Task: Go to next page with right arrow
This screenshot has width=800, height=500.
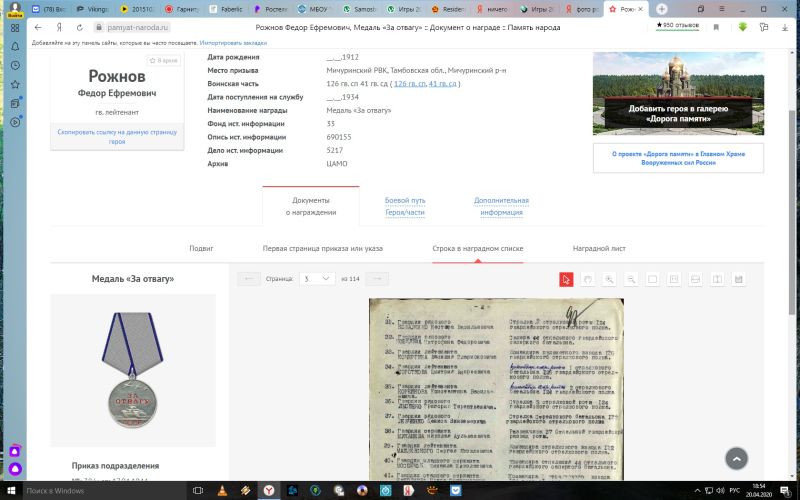Action: pyautogui.click(x=377, y=279)
